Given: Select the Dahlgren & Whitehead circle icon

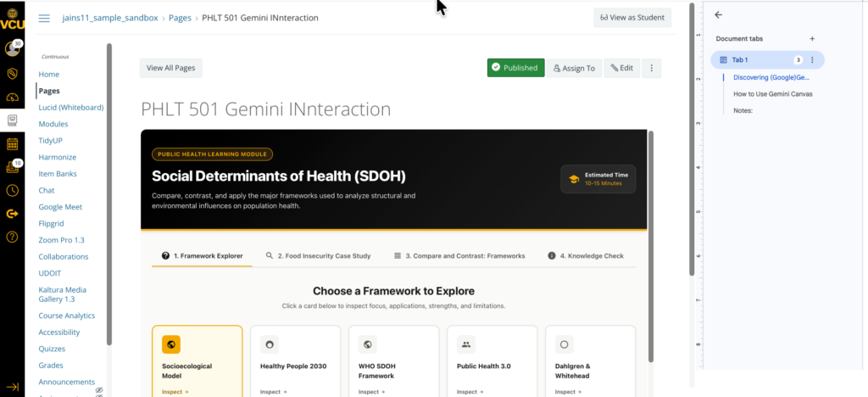Looking at the screenshot, I should point(564,344).
